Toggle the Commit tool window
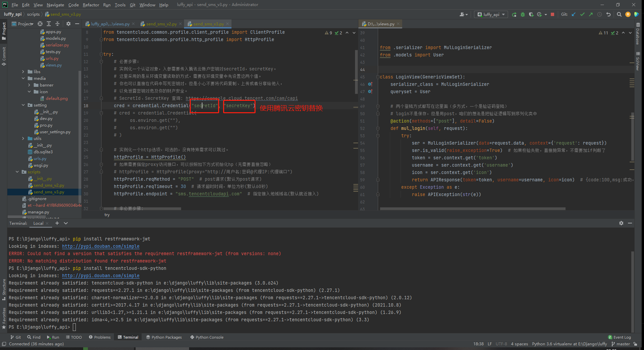 coord(4,55)
